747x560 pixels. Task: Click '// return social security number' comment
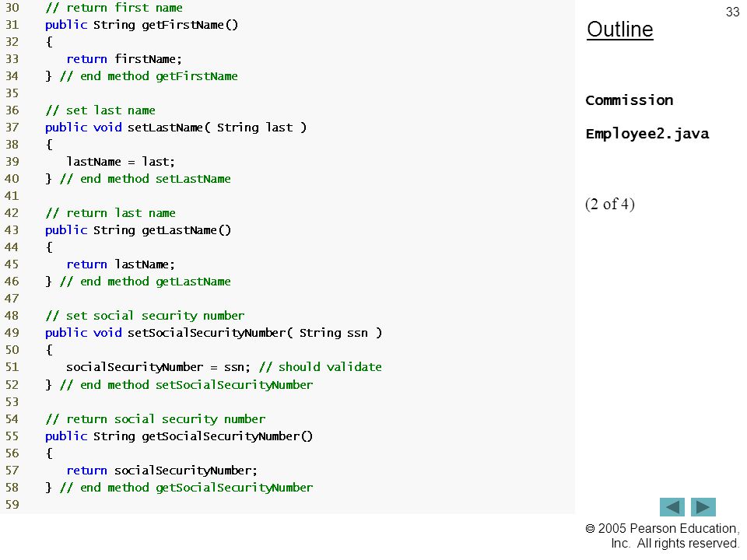[x=156, y=419]
